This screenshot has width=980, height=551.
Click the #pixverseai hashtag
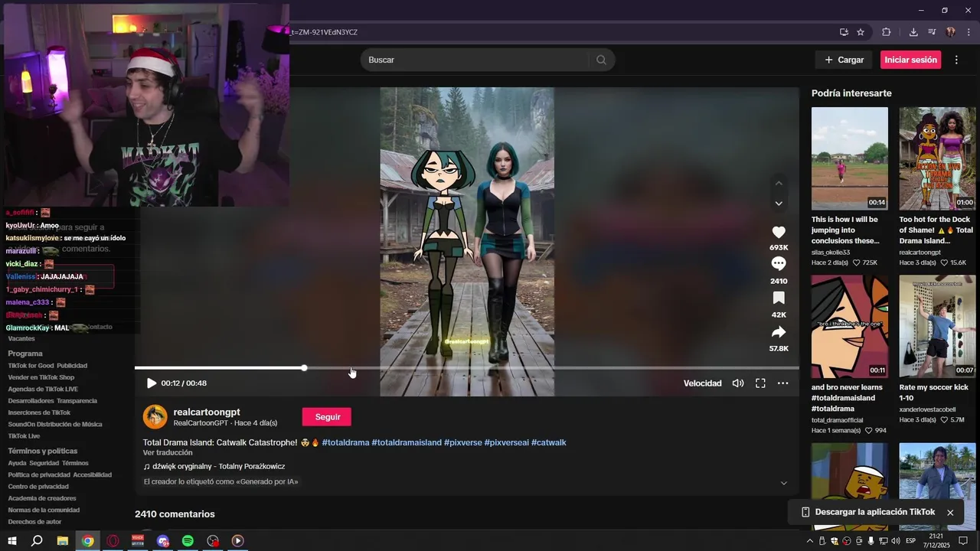506,442
